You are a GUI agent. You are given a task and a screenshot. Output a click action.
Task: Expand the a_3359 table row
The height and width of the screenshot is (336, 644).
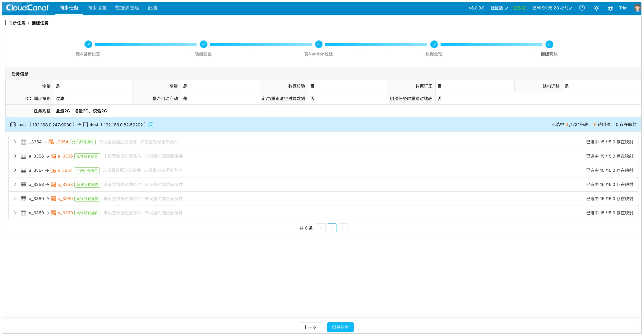tap(15, 199)
